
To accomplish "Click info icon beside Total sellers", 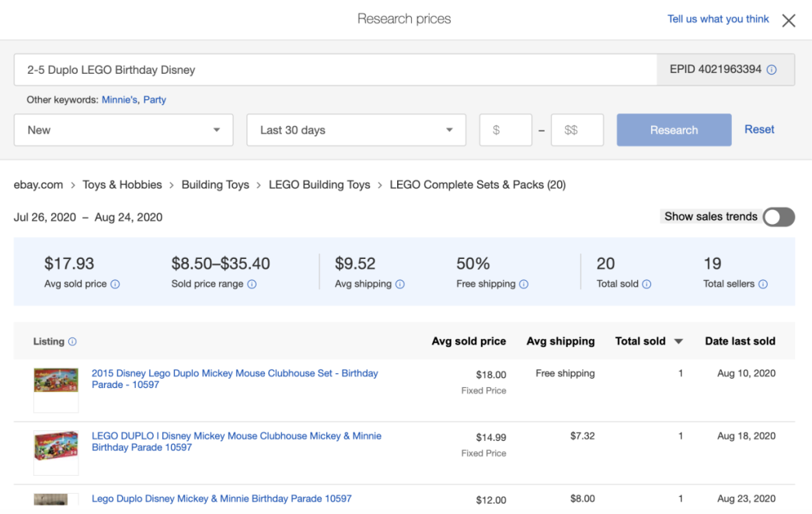I will [763, 285].
